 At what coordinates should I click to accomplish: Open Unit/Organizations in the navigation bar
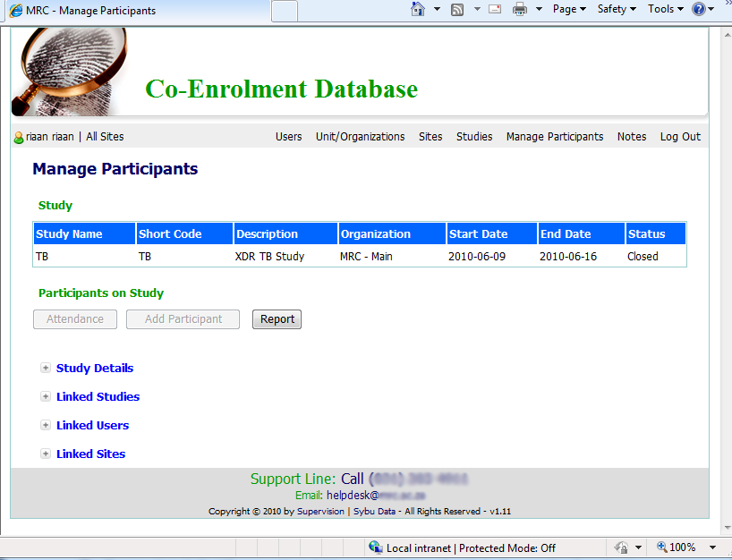pos(360,137)
